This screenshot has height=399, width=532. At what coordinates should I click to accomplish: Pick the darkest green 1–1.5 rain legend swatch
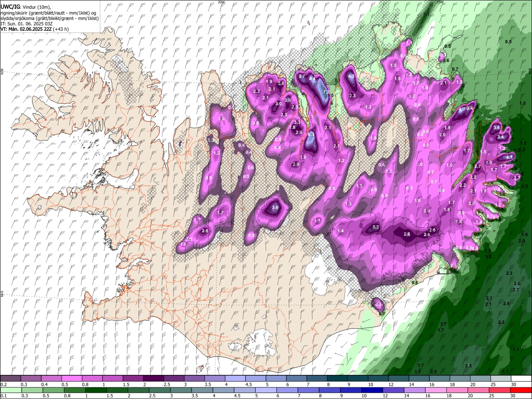click(96, 390)
